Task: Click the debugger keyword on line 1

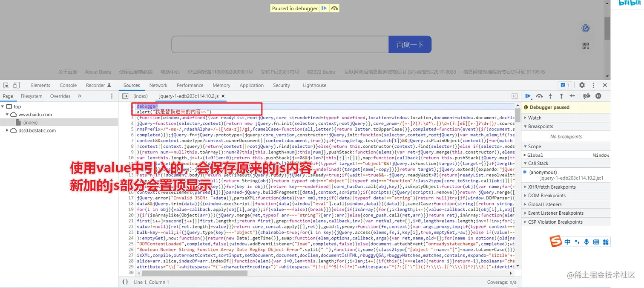Action: point(147,106)
